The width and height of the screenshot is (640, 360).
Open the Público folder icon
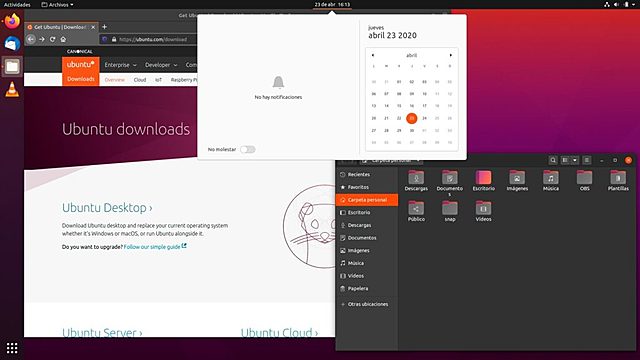pos(416,211)
